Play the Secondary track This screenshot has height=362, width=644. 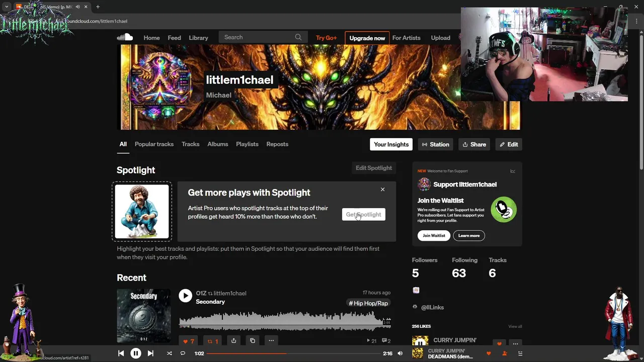tap(185, 296)
